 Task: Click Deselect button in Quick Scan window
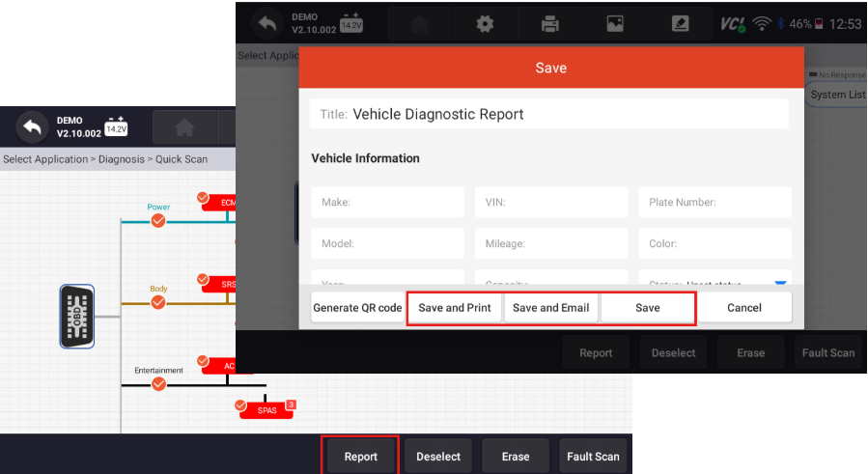[x=438, y=457]
